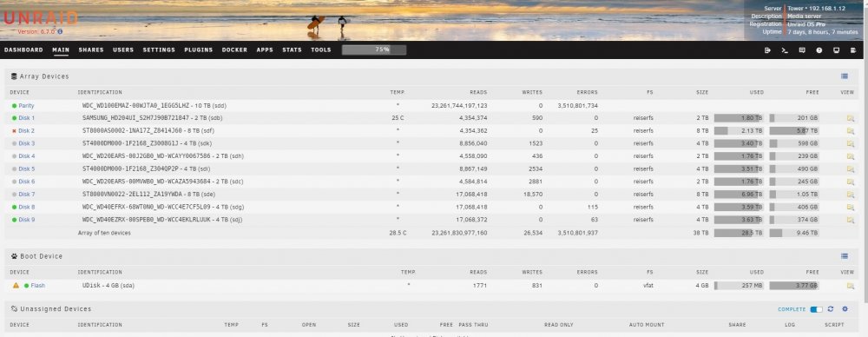Browse Disk 6 contents via view icon
Screen dimensions: 868x337
click(x=851, y=182)
